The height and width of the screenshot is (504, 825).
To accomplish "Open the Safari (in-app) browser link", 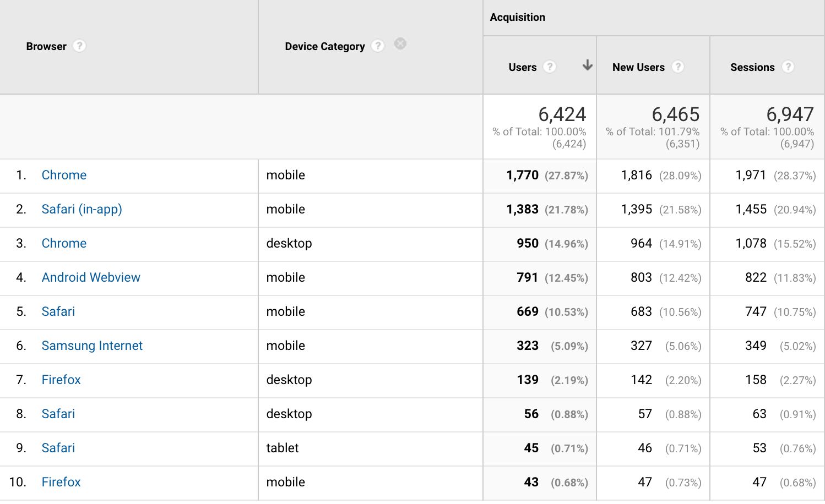I will [82, 209].
